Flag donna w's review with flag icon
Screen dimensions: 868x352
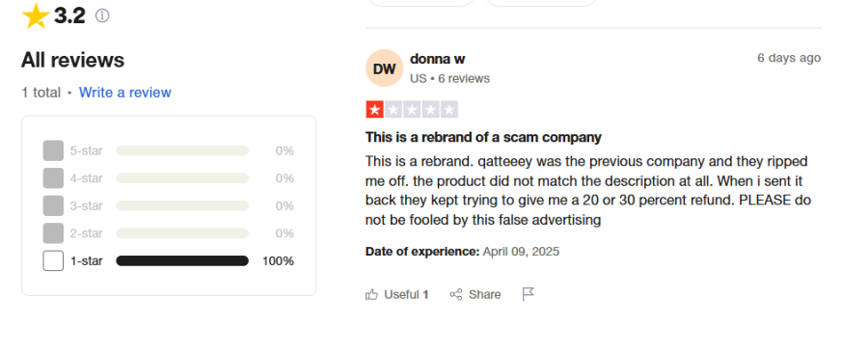point(529,294)
